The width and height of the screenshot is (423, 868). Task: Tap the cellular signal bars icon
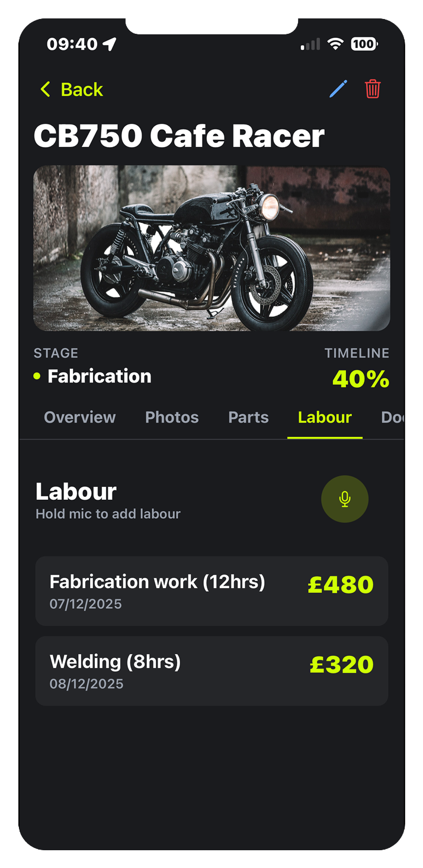(310, 44)
